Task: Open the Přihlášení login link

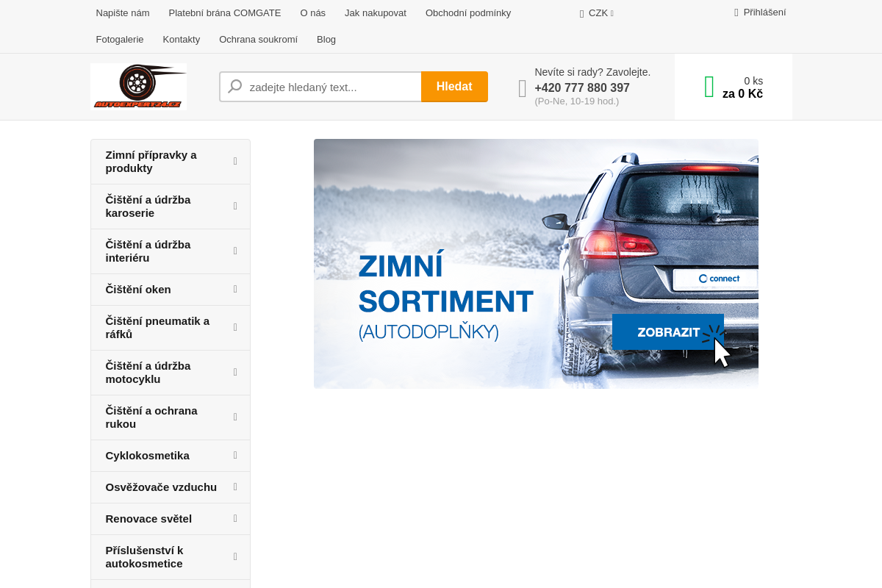Action: pyautogui.click(x=764, y=12)
